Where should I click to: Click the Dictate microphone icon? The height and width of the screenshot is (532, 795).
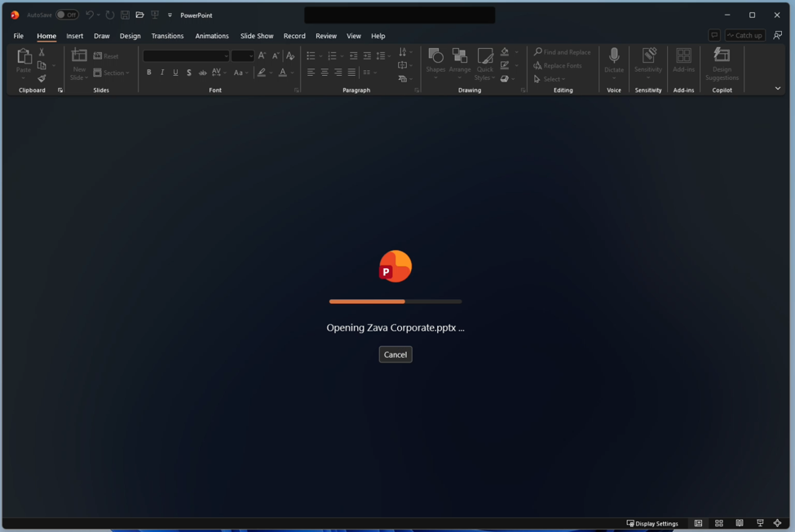(x=613, y=55)
